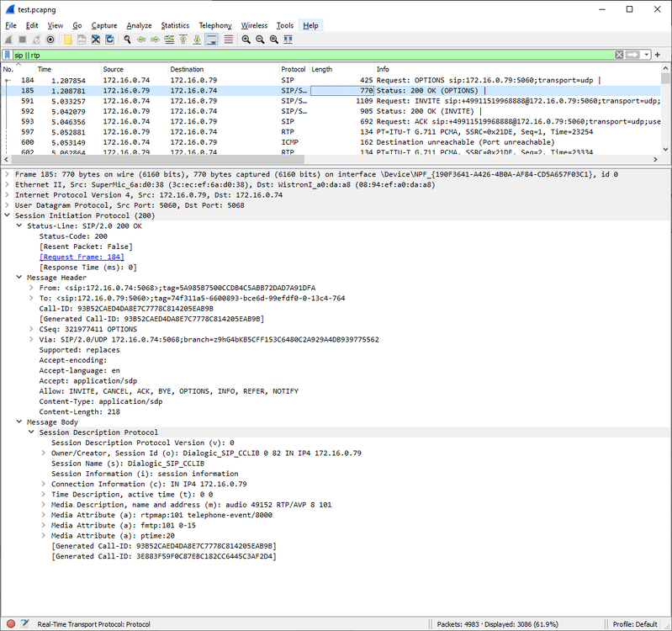The width and height of the screenshot is (672, 631).
Task: Open the File menu
Action: click(x=11, y=26)
